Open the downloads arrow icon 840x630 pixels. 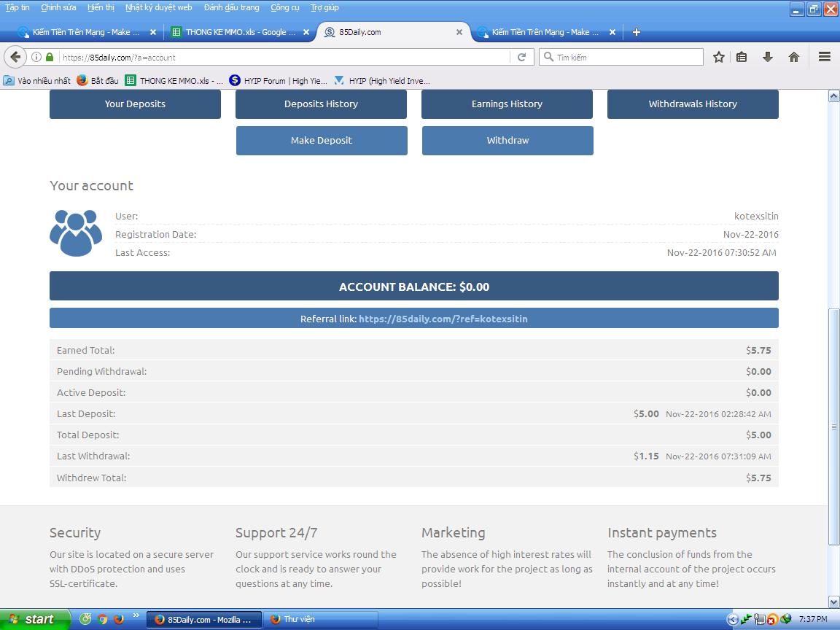tap(768, 57)
